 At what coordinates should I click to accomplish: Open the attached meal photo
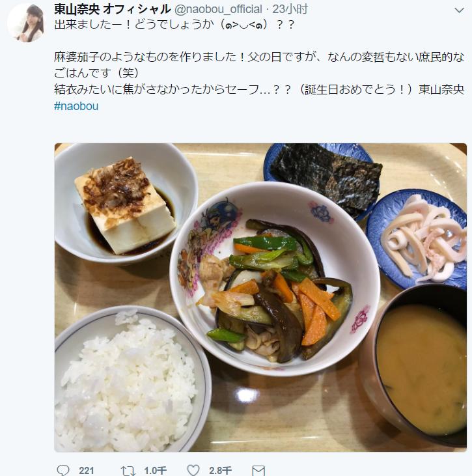260,298
